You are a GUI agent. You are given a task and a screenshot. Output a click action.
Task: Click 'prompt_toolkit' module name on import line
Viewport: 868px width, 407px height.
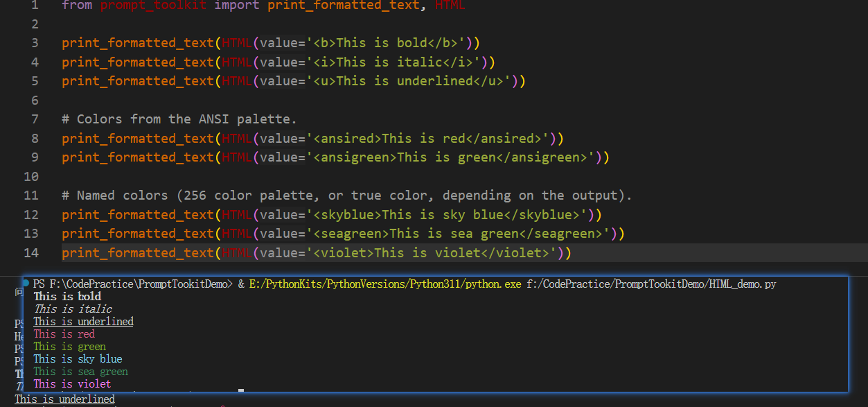153,6
